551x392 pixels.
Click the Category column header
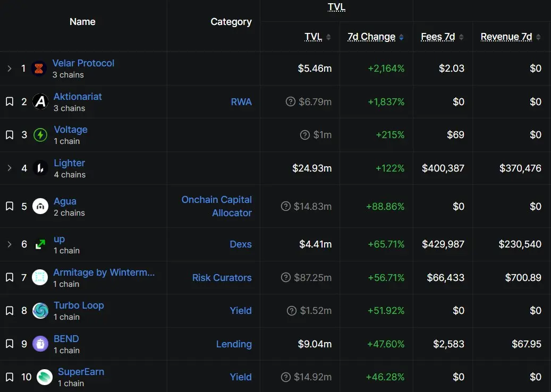(231, 22)
